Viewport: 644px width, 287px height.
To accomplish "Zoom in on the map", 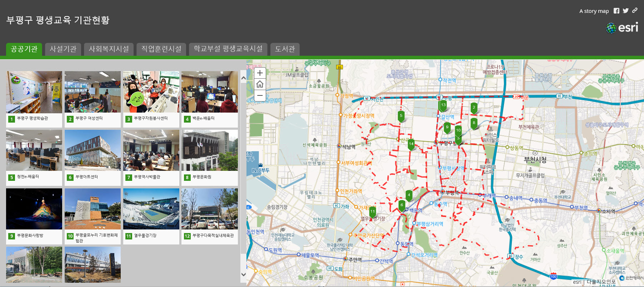I will 260,73.
